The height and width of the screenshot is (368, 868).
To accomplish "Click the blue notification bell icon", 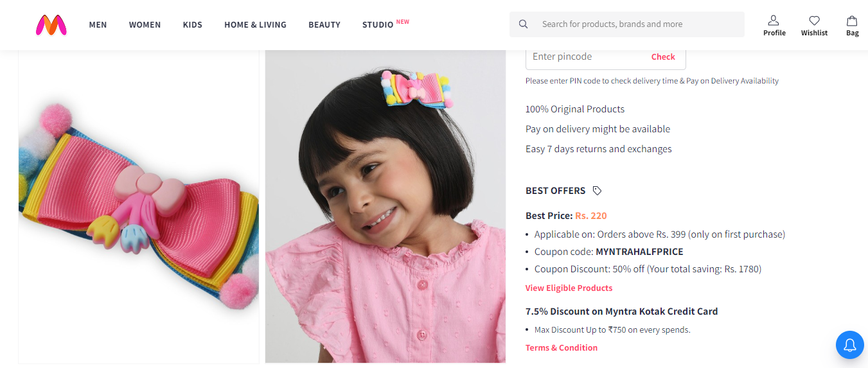I will [849, 346].
